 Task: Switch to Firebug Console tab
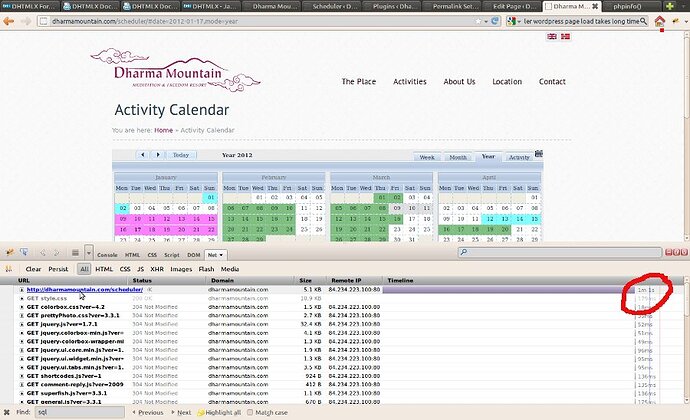107,255
